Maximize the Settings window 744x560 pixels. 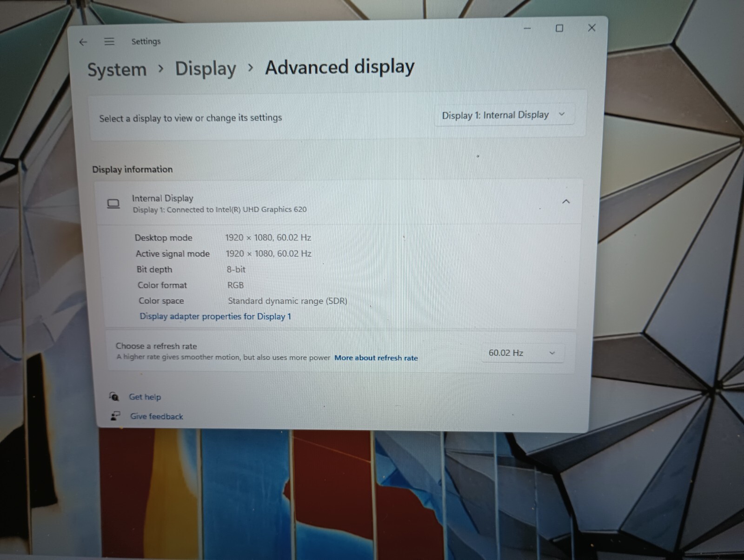click(x=559, y=28)
